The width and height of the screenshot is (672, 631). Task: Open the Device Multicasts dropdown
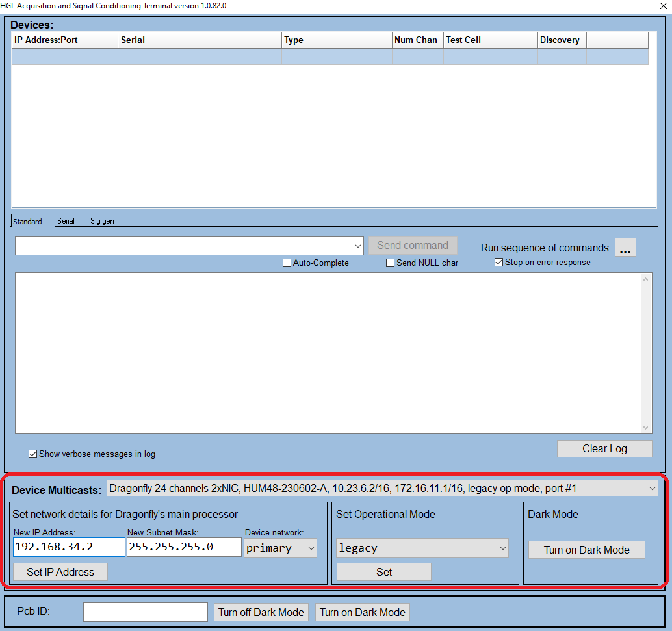(382, 488)
